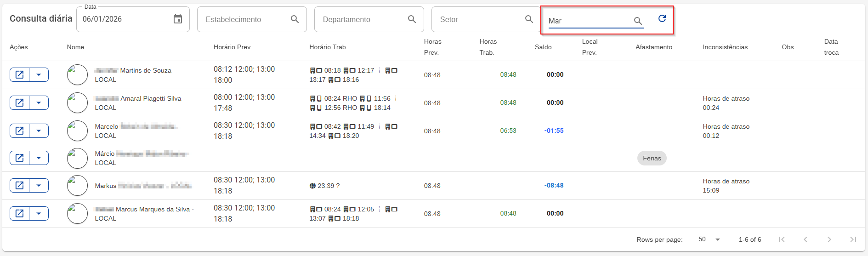This screenshot has height=256, width=868.
Task: Go to the last page
Action: [853, 239]
